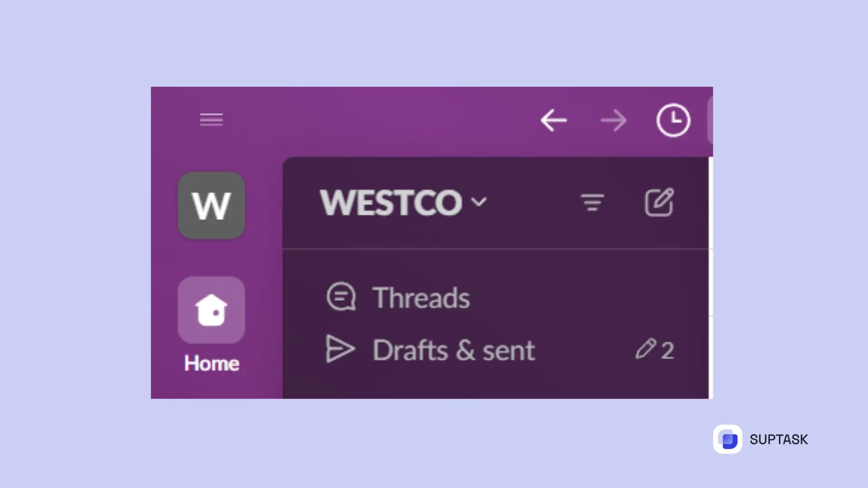Click the draft count number 2
The height and width of the screenshot is (488, 868).
(x=668, y=350)
